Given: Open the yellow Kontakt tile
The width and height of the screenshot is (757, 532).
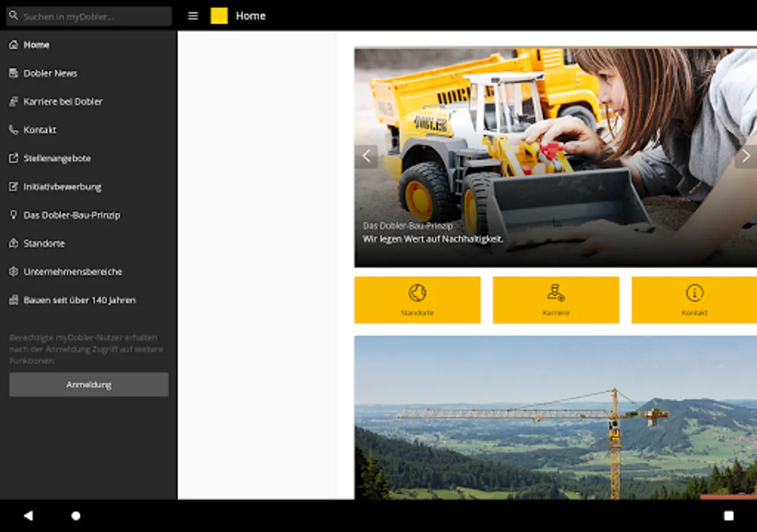Looking at the screenshot, I should tap(694, 300).
